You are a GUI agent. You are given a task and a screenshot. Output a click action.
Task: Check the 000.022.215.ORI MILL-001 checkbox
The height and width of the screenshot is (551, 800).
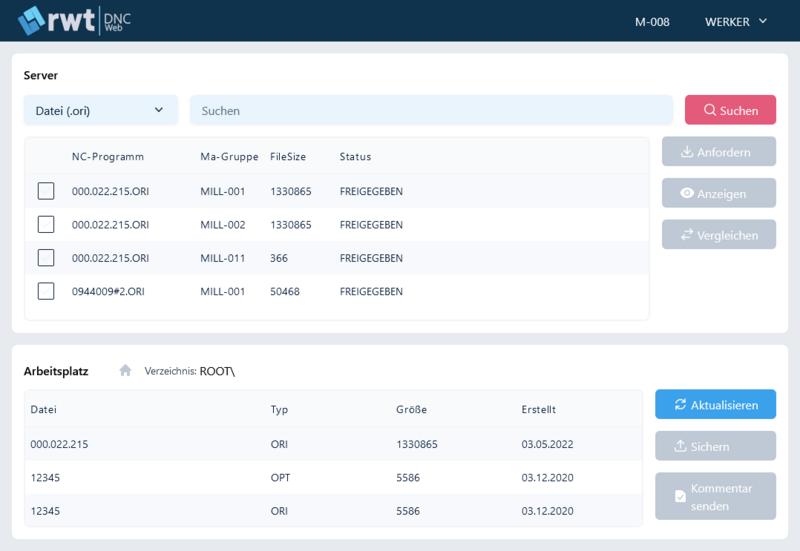pyautogui.click(x=46, y=191)
